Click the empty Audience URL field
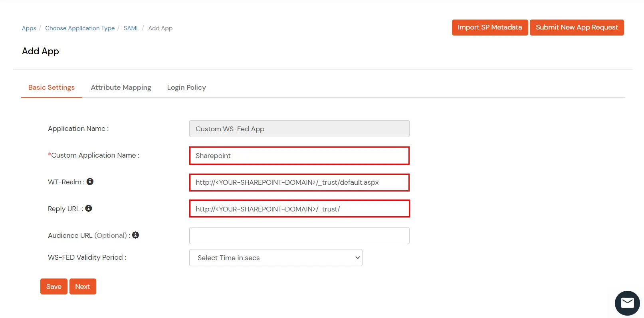The height and width of the screenshot is (318, 644). click(299, 235)
